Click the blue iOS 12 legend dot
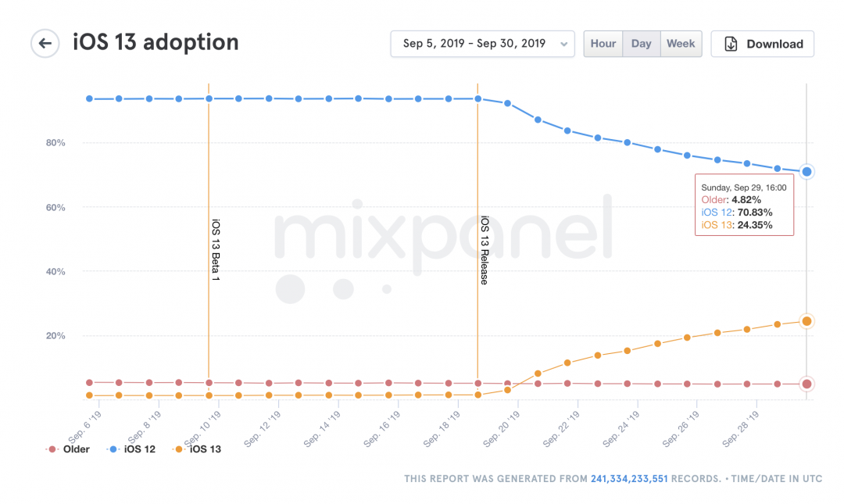This screenshot has width=844, height=504. (x=113, y=449)
